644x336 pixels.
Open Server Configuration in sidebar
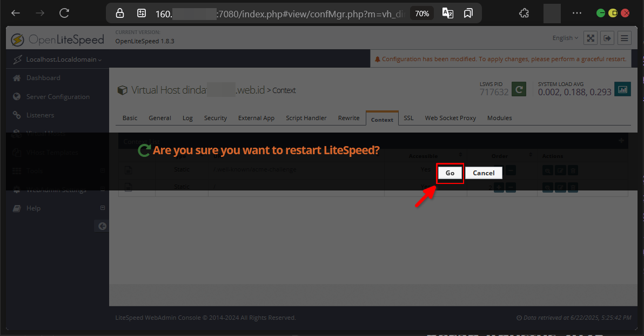58,97
